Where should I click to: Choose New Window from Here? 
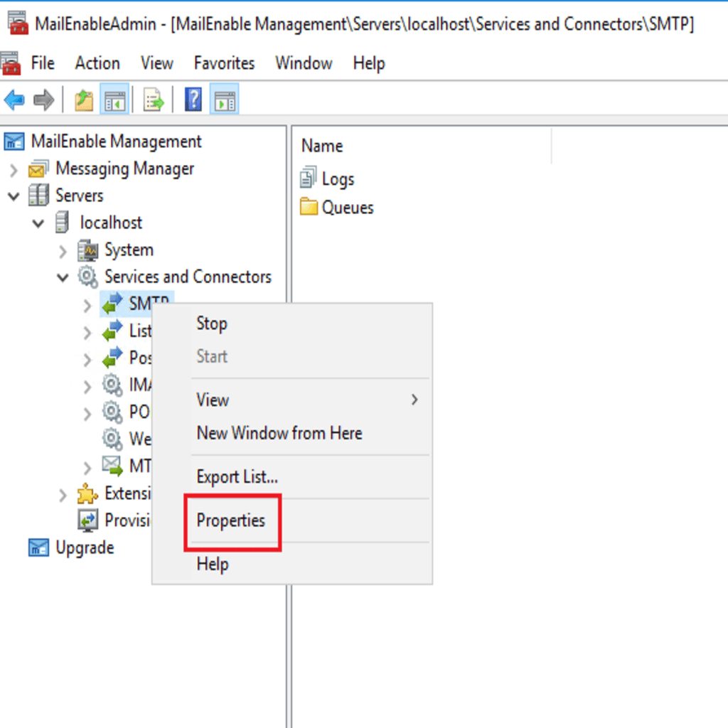coord(291,433)
